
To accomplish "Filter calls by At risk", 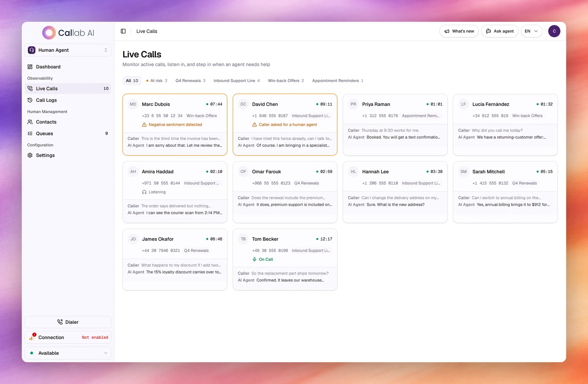I will pos(157,81).
